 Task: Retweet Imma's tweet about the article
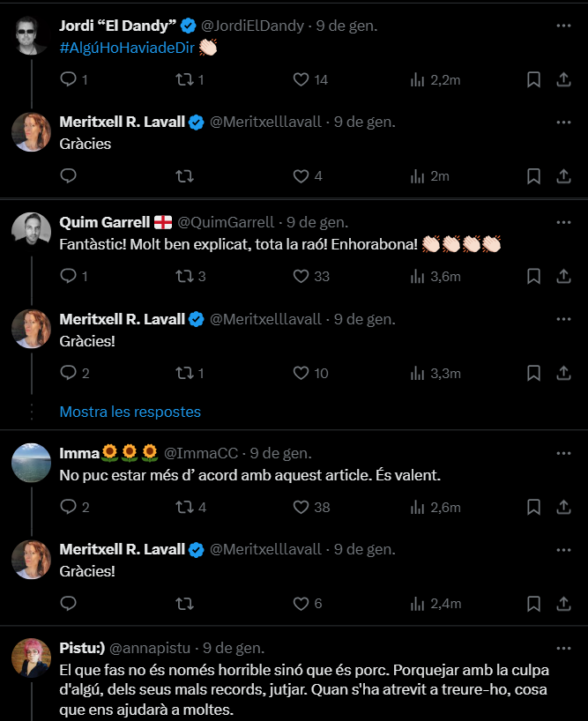coord(185,507)
